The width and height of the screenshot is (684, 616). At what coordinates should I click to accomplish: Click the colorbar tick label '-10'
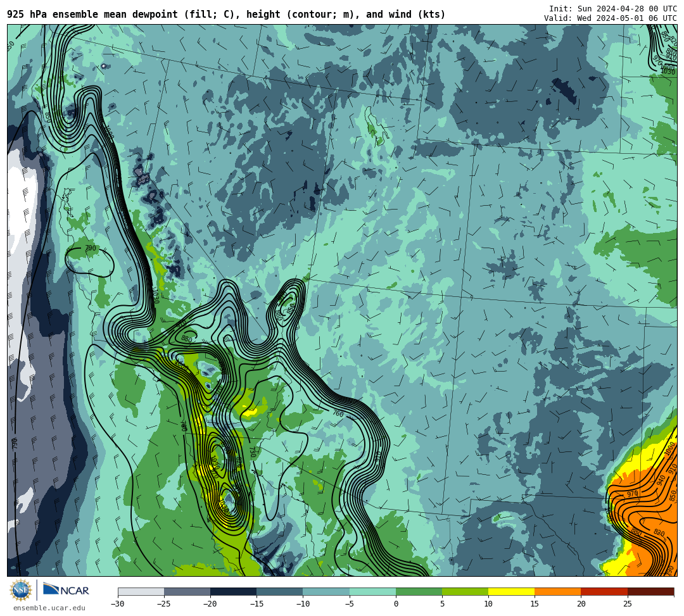coord(303,604)
